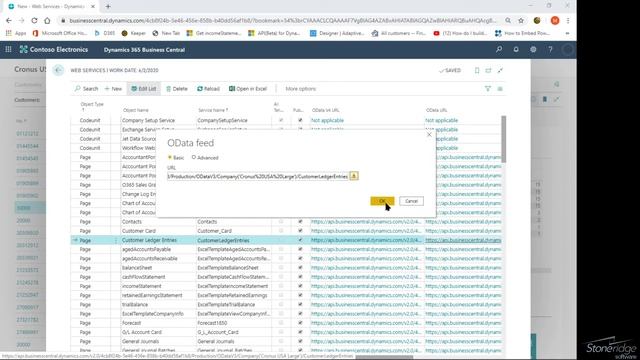This screenshot has width=640, height=360.
Task: Click the expand page arrows icon
Action: click(500, 70)
